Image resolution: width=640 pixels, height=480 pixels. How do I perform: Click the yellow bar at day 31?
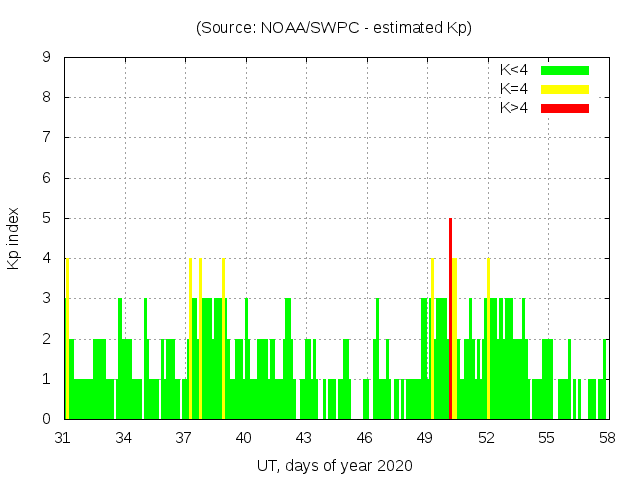pyautogui.click(x=67, y=338)
